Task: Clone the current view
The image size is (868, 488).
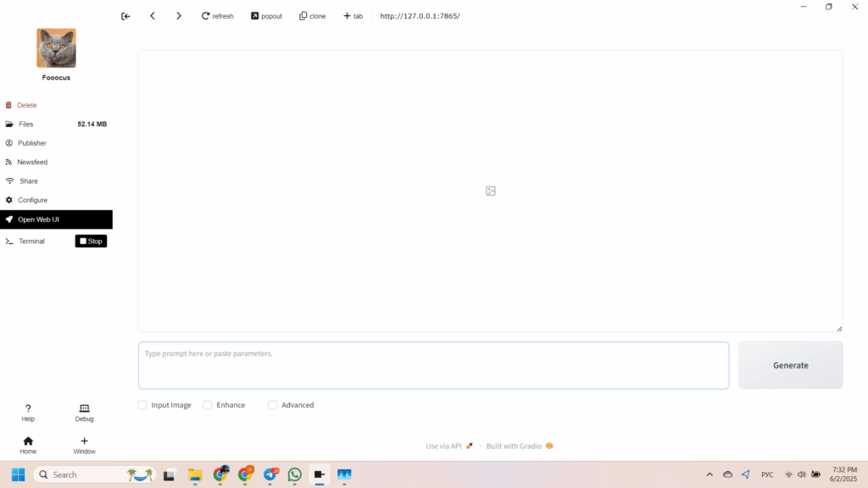Action: (x=312, y=16)
